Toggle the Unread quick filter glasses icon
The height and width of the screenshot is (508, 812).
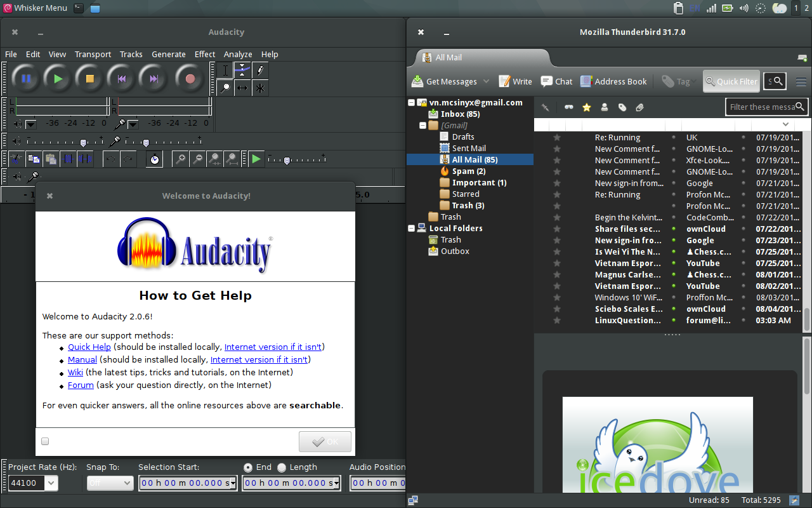click(x=568, y=107)
